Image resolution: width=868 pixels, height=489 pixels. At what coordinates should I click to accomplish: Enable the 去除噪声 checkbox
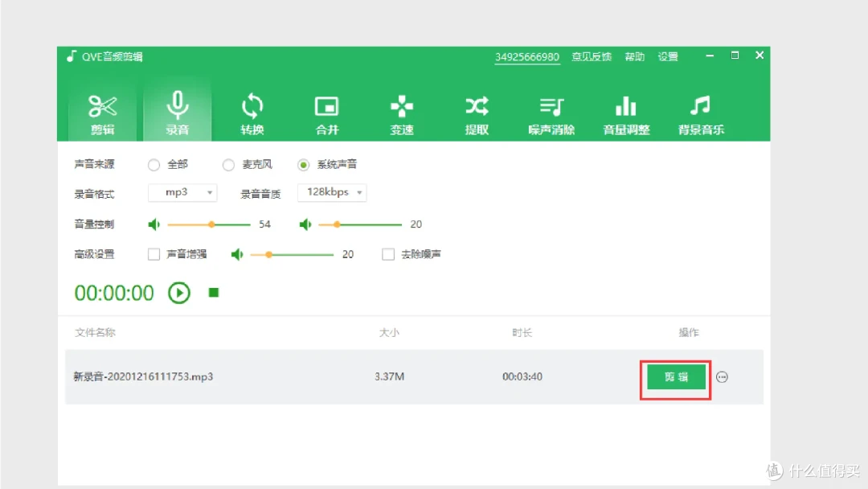(x=388, y=254)
